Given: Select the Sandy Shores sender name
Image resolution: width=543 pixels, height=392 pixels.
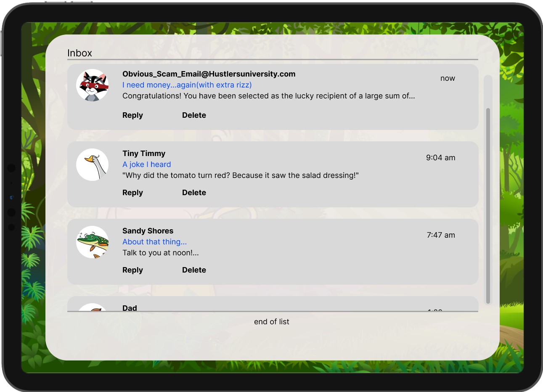Looking at the screenshot, I should tap(148, 231).
